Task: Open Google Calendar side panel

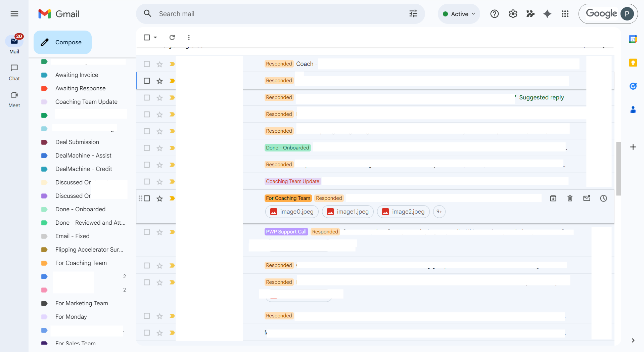Action: click(x=633, y=39)
